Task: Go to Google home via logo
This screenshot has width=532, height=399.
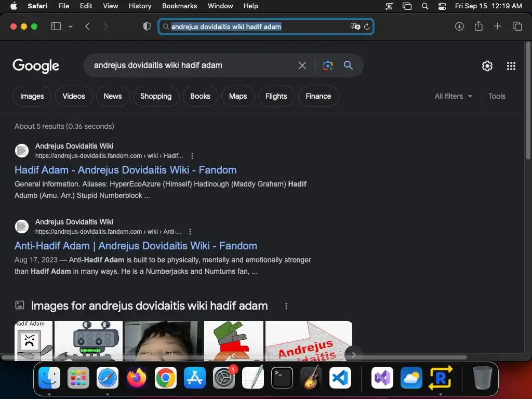Action: 36,66
